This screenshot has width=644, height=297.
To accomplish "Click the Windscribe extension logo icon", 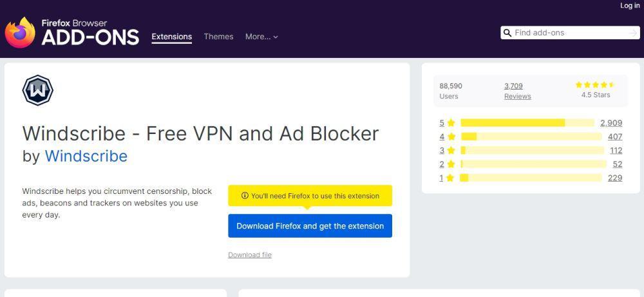I will tap(38, 90).
